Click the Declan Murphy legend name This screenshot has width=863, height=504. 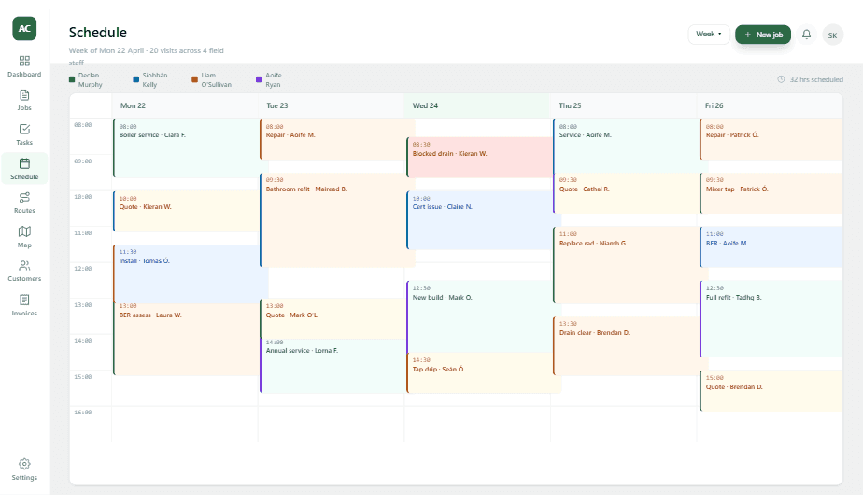click(91, 79)
